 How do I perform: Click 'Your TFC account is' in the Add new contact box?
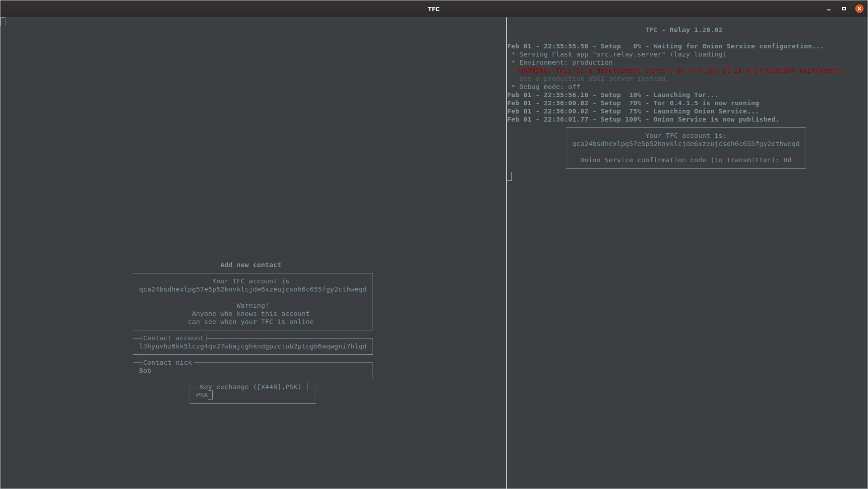click(x=251, y=281)
